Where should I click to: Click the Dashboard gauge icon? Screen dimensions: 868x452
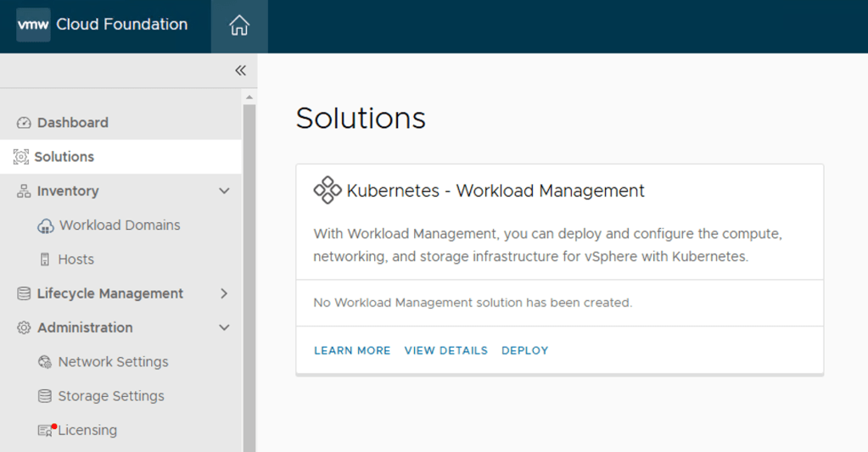24,123
